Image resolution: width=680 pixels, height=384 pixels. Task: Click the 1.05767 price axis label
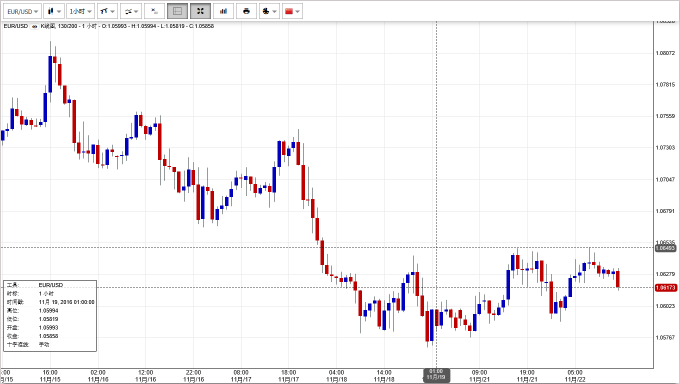[665, 337]
